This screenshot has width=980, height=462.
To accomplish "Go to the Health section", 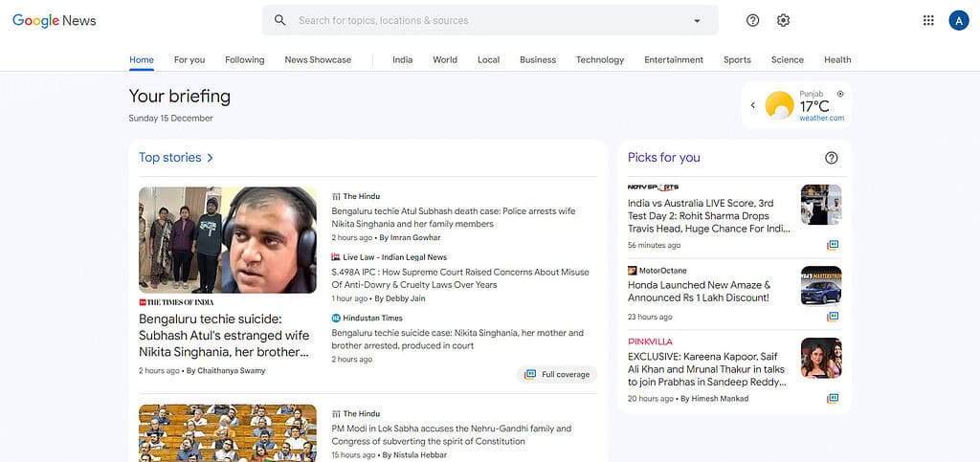I will [x=837, y=60].
